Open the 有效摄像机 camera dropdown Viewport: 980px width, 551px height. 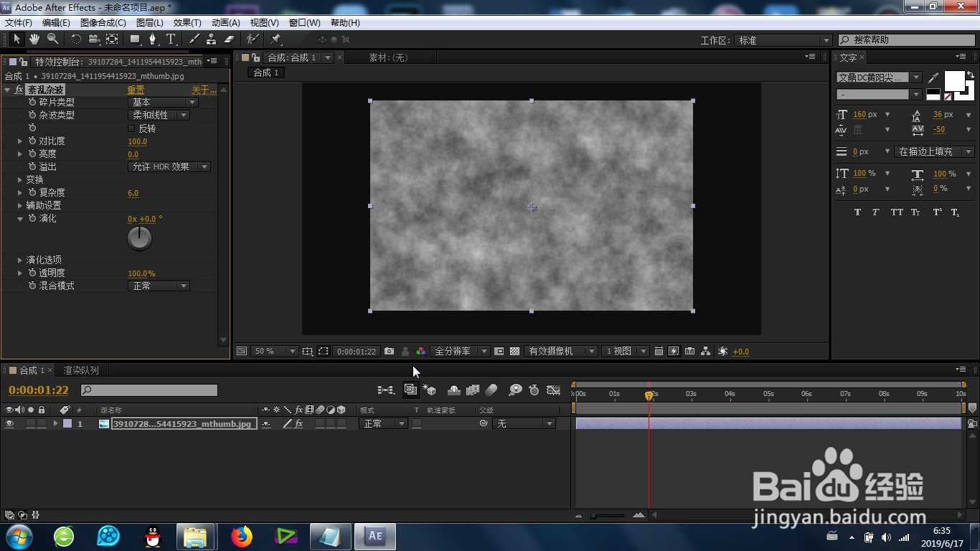click(x=561, y=351)
